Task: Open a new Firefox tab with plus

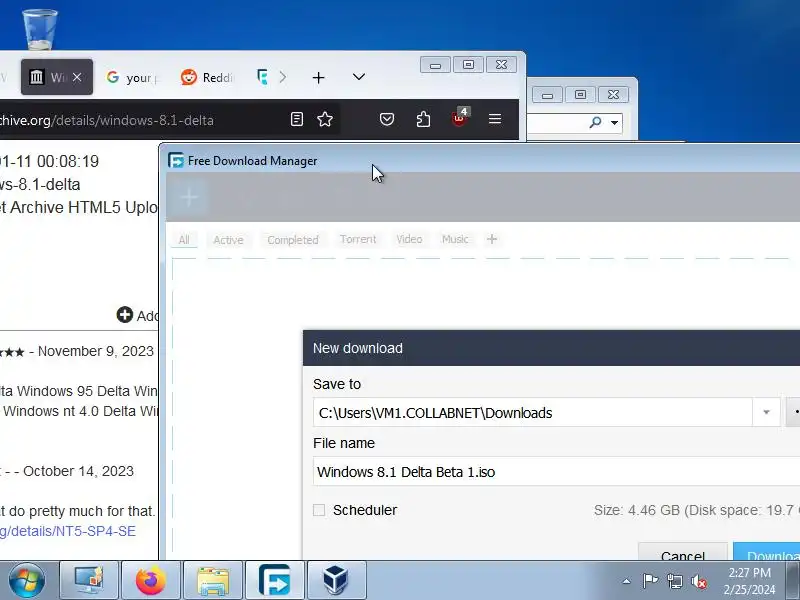Action: [318, 78]
